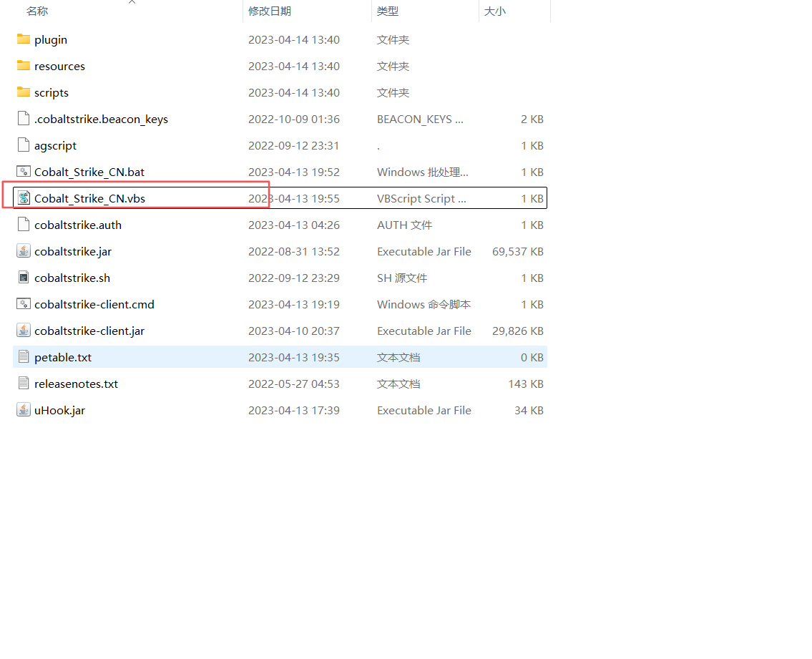The image size is (812, 659).
Task: Click the AUTH 文件 type cell
Action: [x=404, y=225]
